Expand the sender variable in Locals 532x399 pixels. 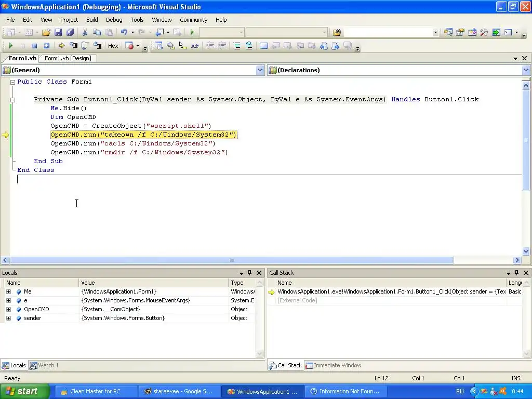coord(8,318)
